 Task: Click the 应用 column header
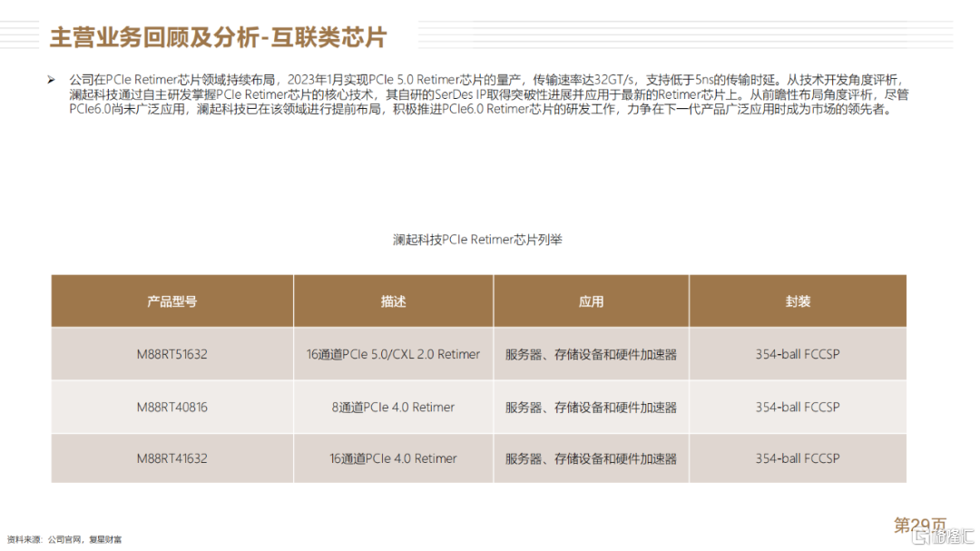[591, 301]
